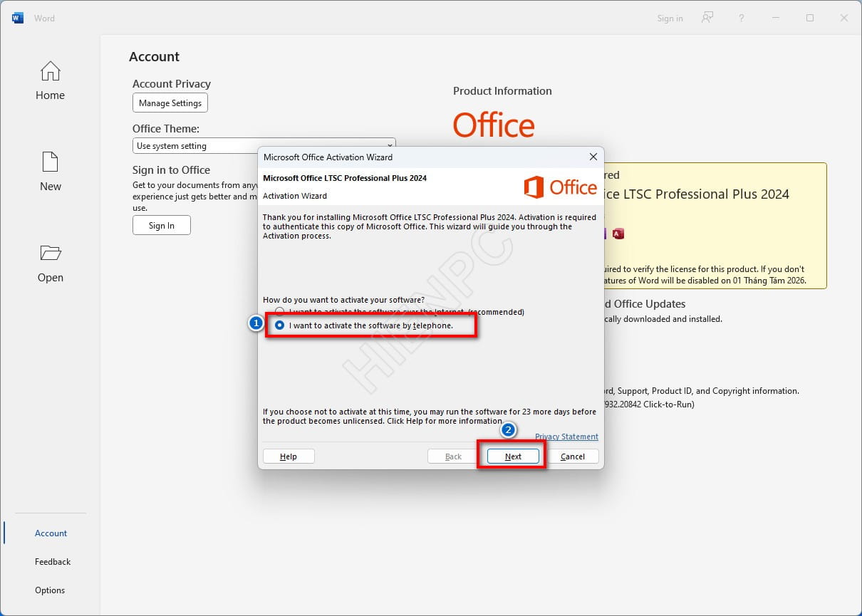This screenshot has width=862, height=616.
Task: Click the Account page title
Action: click(154, 56)
